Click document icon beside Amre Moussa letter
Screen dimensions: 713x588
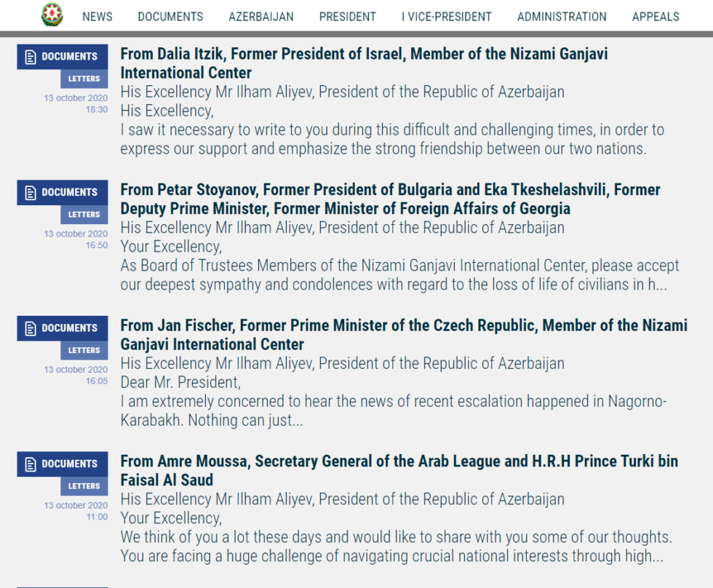coord(31,464)
